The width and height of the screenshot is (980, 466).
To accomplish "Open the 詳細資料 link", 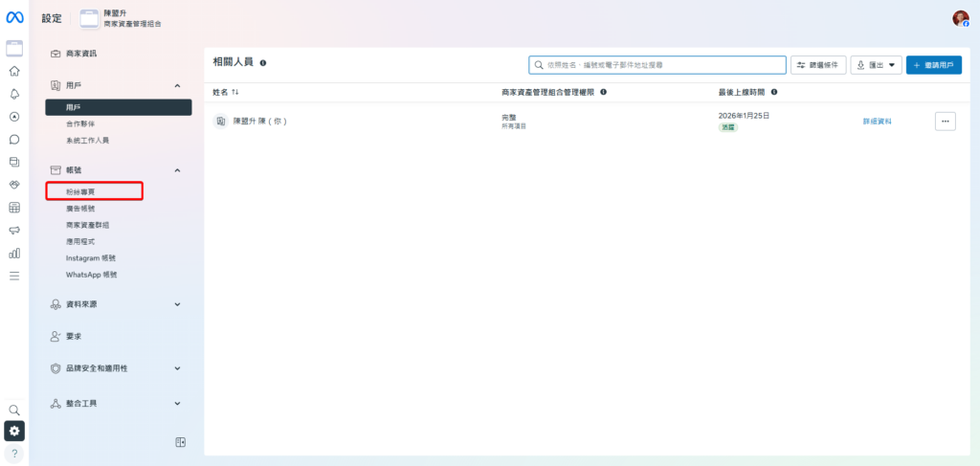I will 877,122.
